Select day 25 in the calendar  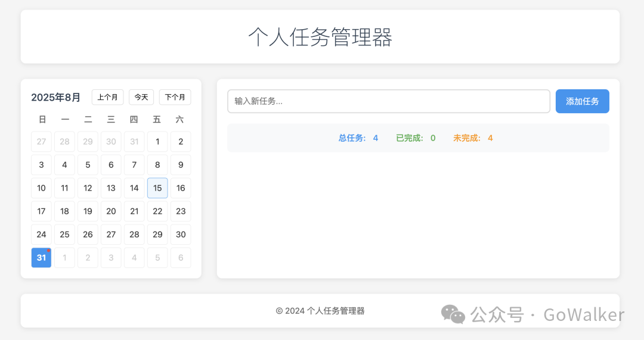click(x=64, y=234)
